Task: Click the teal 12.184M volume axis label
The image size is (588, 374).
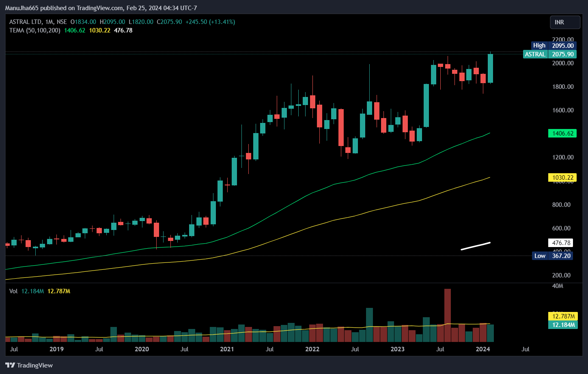Action: click(x=562, y=325)
